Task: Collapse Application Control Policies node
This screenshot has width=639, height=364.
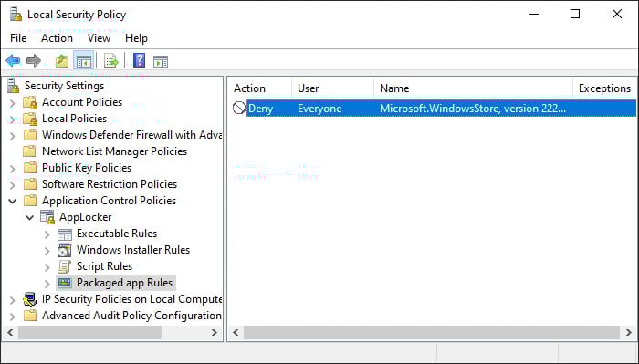Action: (13, 201)
